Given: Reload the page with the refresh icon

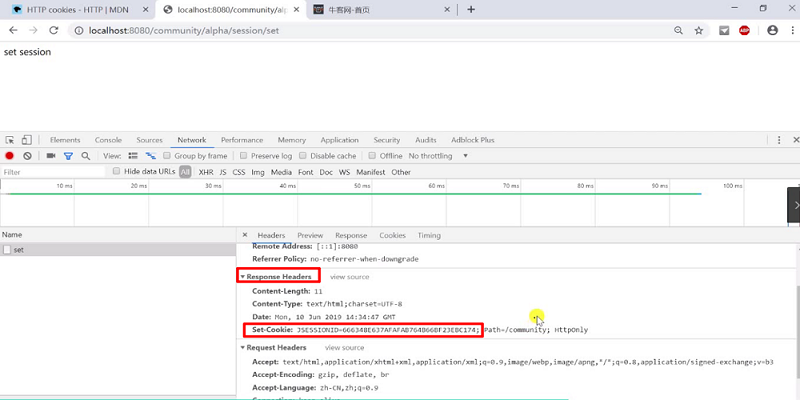Looking at the screenshot, I should (x=54, y=31).
